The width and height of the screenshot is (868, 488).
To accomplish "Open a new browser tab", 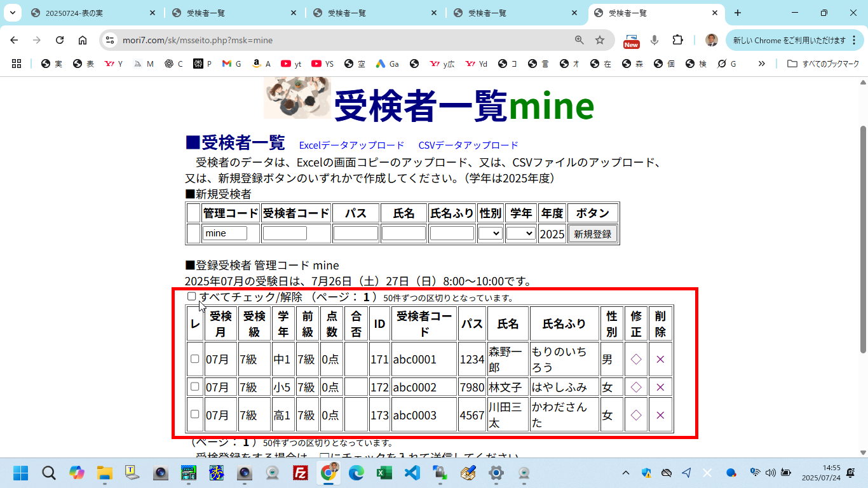I will tap(737, 13).
